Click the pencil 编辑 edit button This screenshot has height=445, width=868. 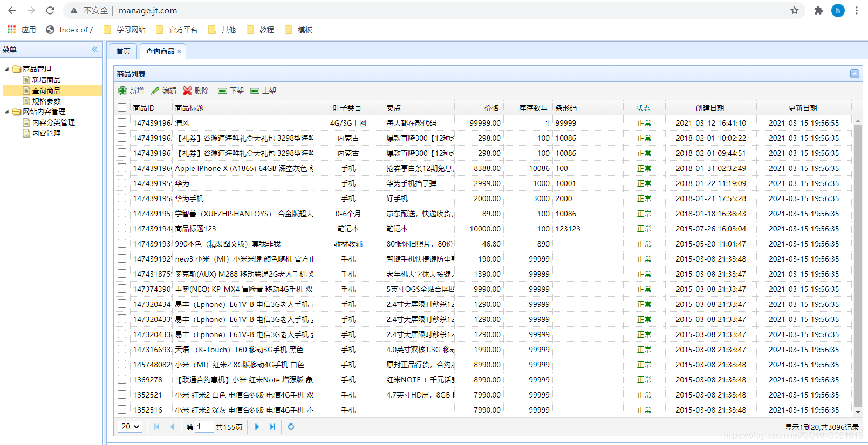(x=163, y=91)
